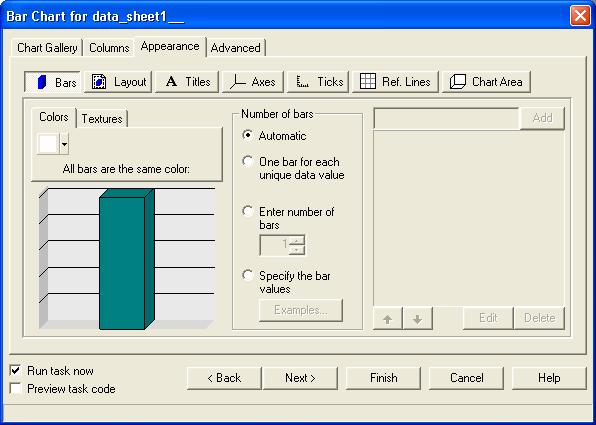The height and width of the screenshot is (425, 596).
Task: Click the teal bar in the preview
Action: pyautogui.click(x=127, y=259)
